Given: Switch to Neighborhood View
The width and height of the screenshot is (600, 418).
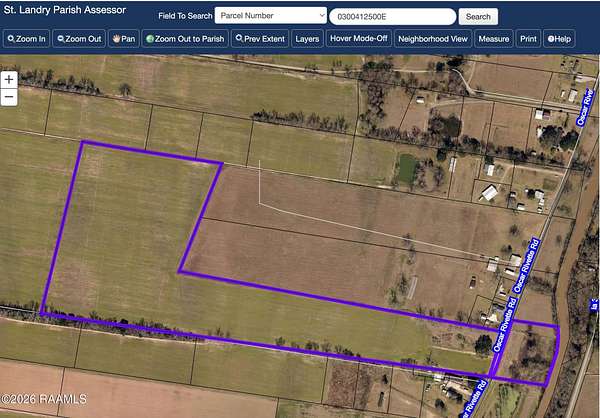Looking at the screenshot, I should coord(433,39).
